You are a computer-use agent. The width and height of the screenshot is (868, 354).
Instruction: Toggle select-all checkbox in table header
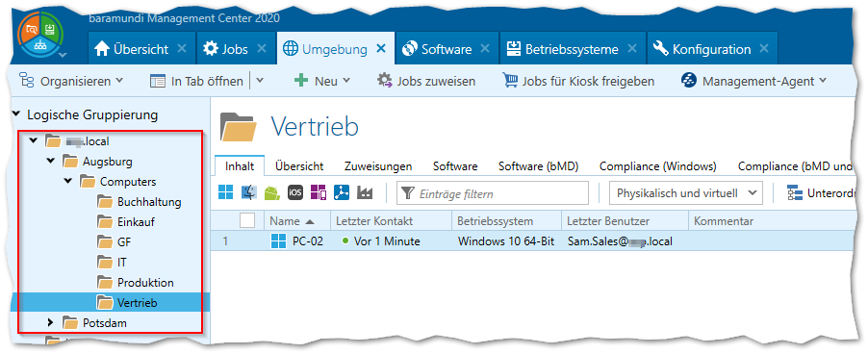pyautogui.click(x=247, y=220)
